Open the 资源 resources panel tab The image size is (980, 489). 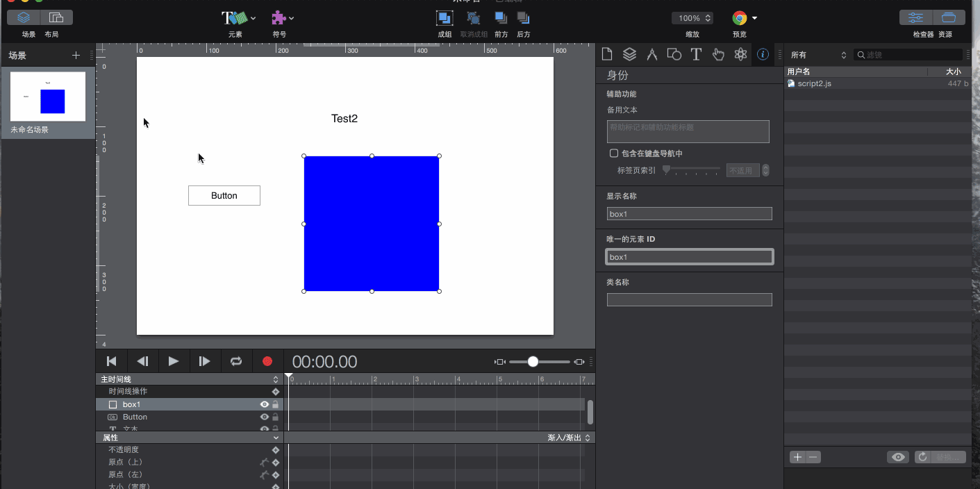949,18
